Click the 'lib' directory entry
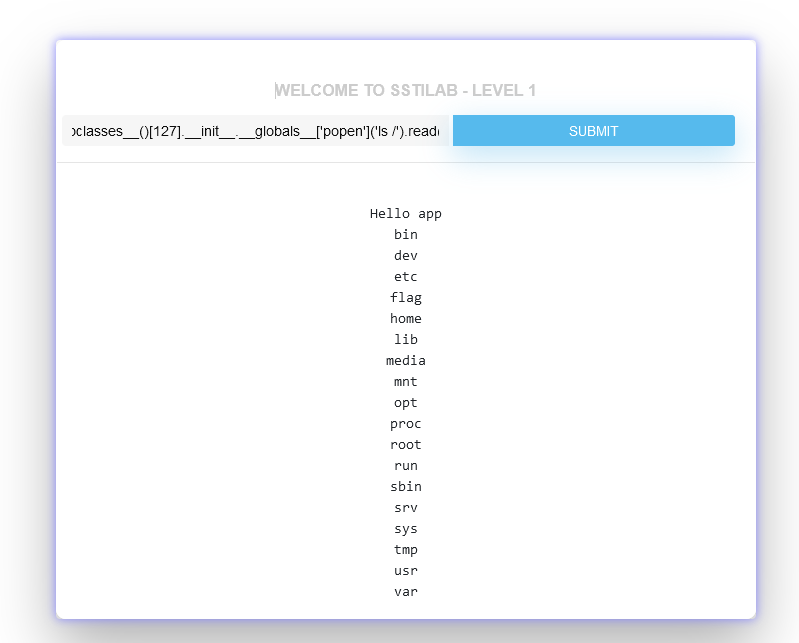 click(406, 339)
